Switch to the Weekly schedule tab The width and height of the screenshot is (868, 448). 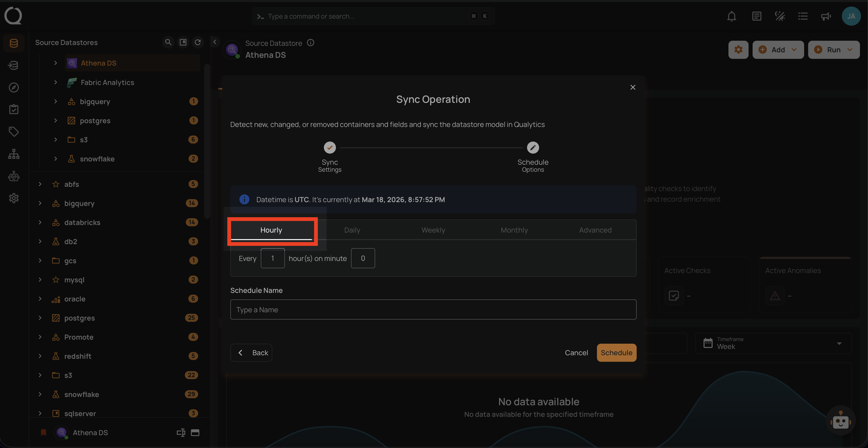coord(433,230)
